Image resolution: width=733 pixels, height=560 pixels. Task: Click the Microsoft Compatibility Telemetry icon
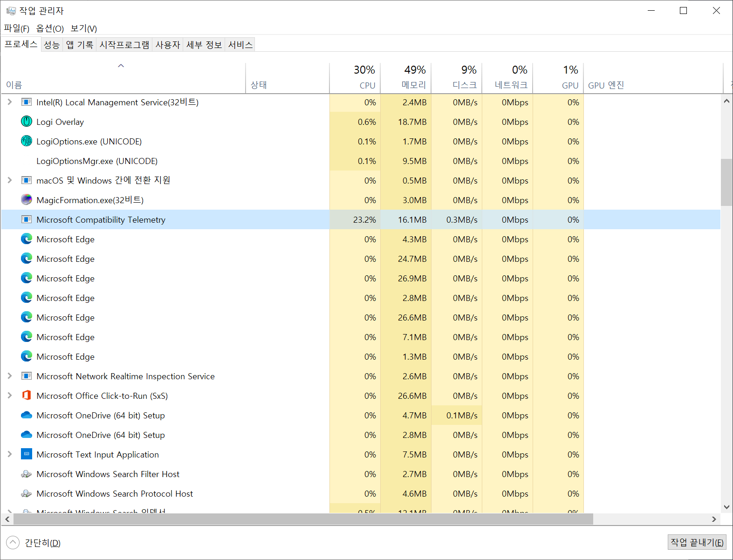click(27, 219)
